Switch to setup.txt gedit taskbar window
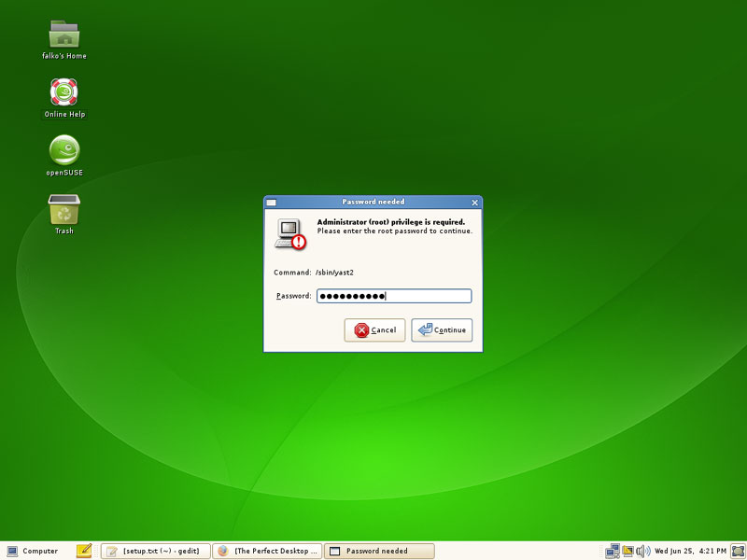Image resolution: width=747 pixels, height=560 pixels. (x=155, y=551)
